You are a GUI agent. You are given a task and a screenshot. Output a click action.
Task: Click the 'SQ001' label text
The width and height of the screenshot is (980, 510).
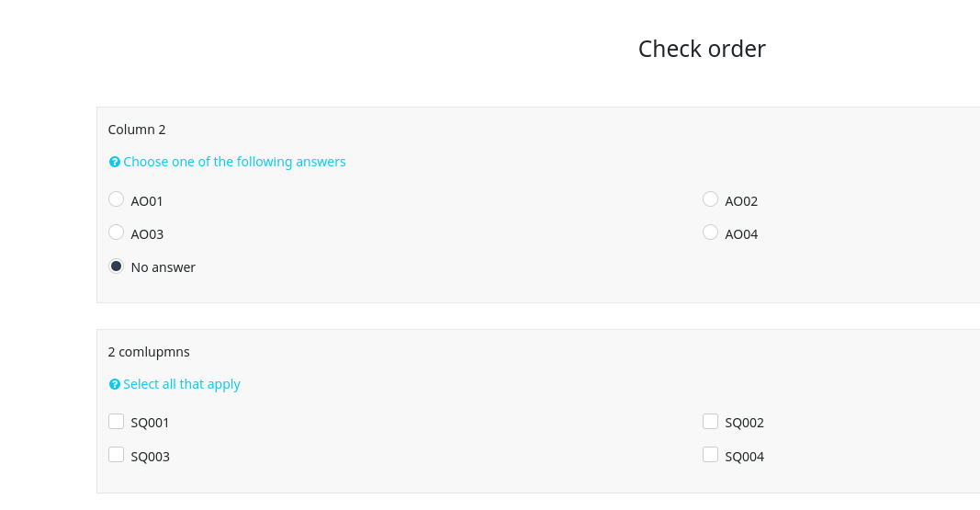point(150,424)
